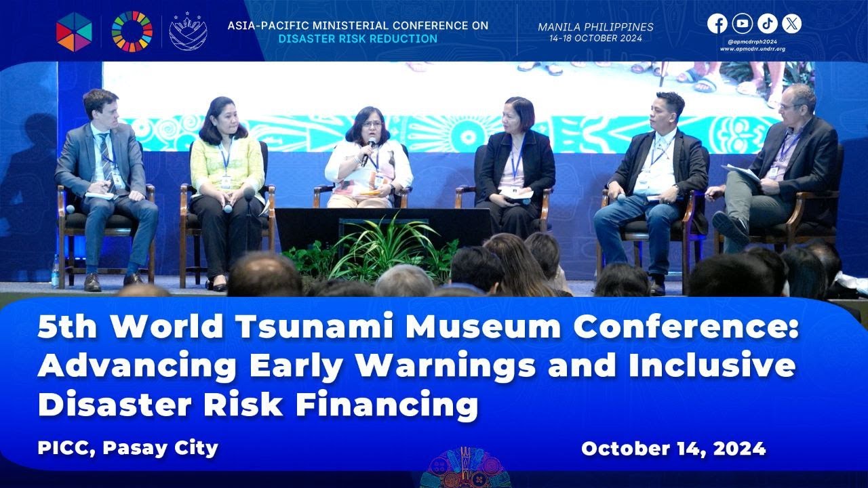Click the "5th World Tsunami Museum Conference:" title line
Screen dimensions: 868x488
point(418,328)
